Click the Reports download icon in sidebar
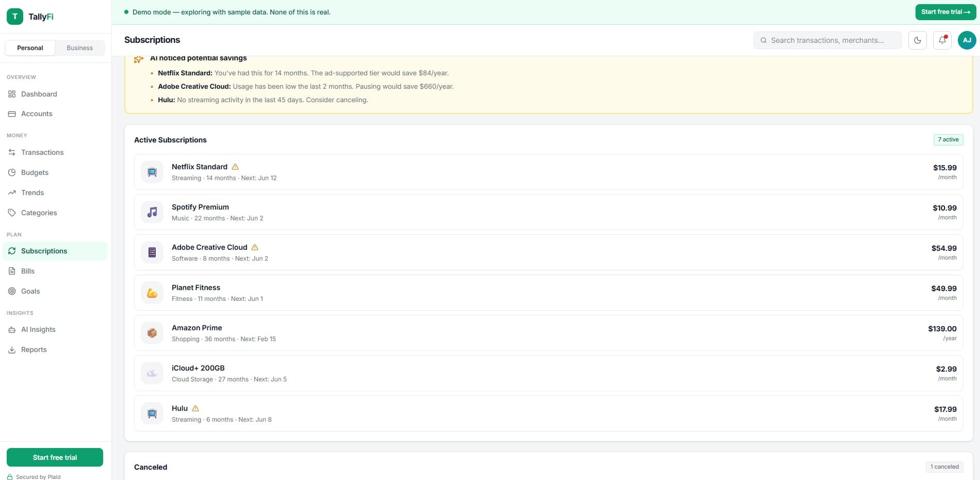980x480 pixels. tap(12, 349)
